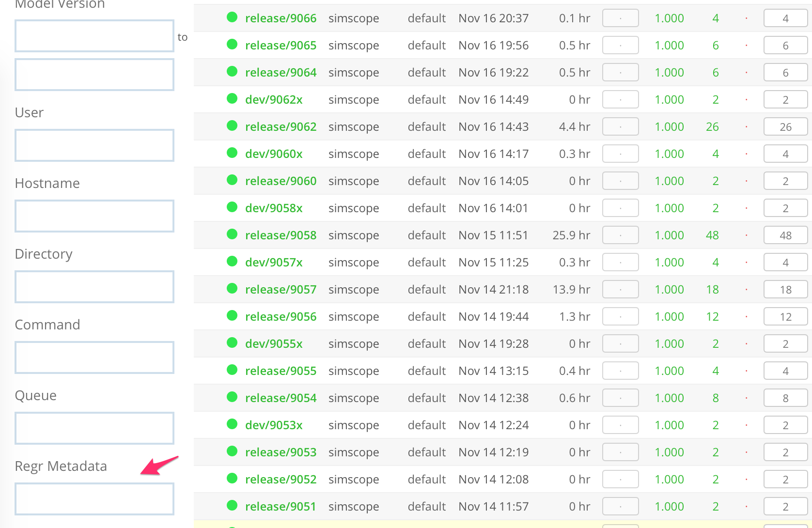
Task: Open the release/9053 regression link
Action: pos(281,452)
